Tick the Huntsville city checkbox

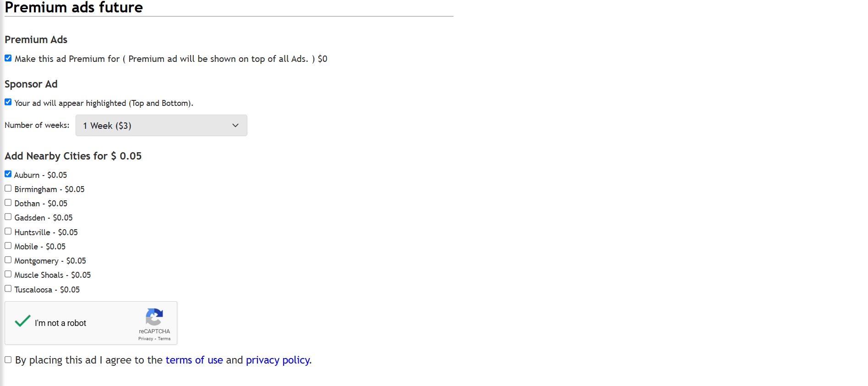coord(8,232)
